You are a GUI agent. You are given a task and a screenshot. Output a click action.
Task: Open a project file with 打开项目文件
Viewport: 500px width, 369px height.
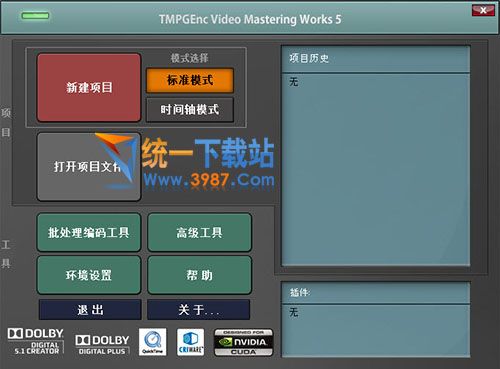(x=89, y=167)
